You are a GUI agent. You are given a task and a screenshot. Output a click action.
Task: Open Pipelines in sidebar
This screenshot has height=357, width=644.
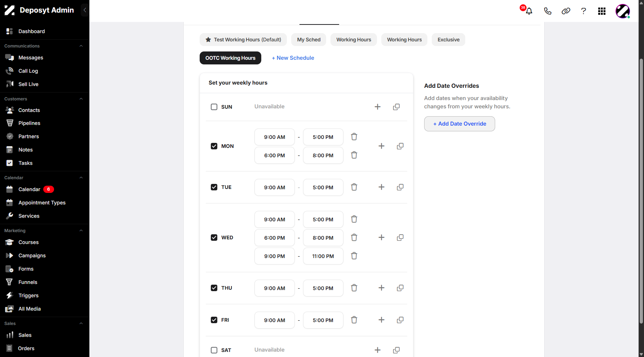click(30, 123)
